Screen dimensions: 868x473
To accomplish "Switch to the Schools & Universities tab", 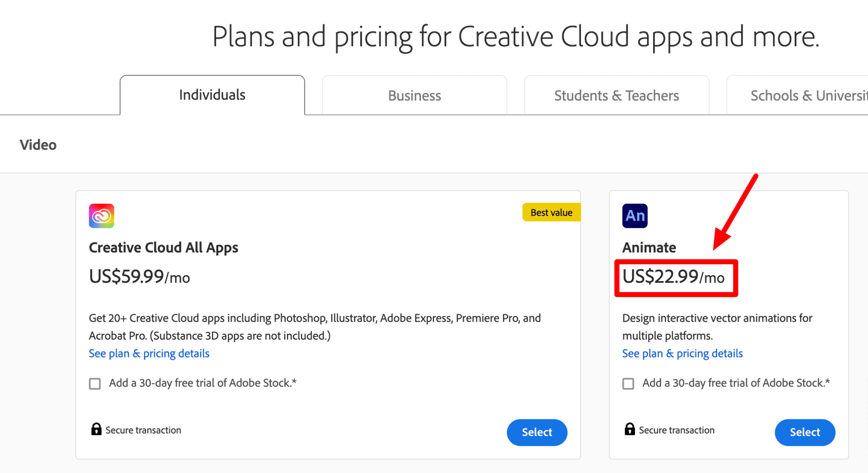I will (805, 95).
